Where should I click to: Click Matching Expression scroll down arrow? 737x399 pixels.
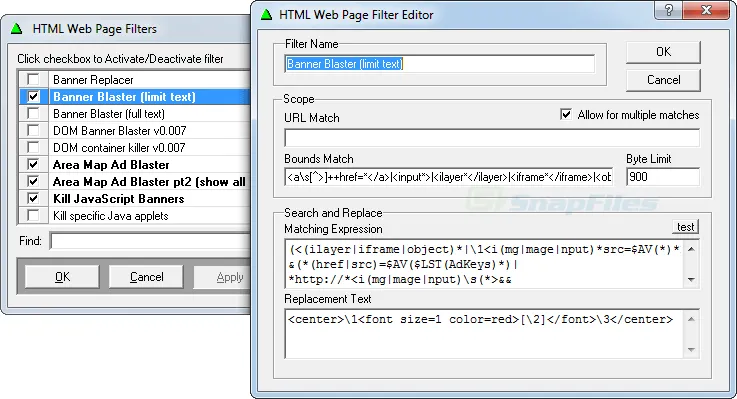tap(691, 280)
